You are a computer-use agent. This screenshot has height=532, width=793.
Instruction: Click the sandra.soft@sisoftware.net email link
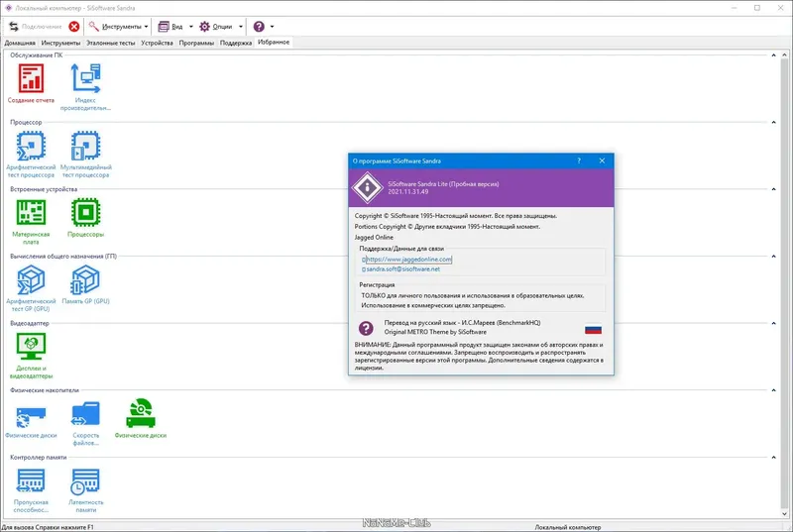(x=403, y=269)
